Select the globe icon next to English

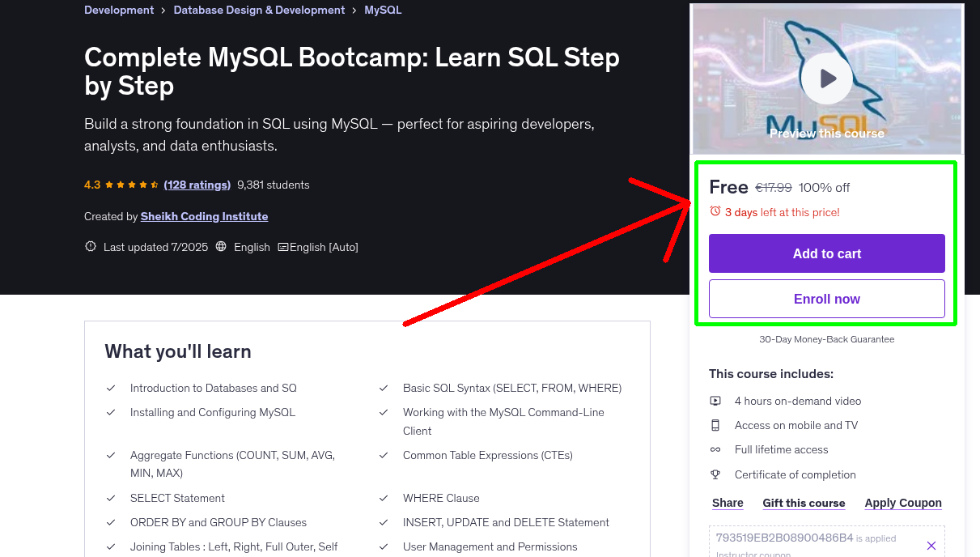point(220,247)
